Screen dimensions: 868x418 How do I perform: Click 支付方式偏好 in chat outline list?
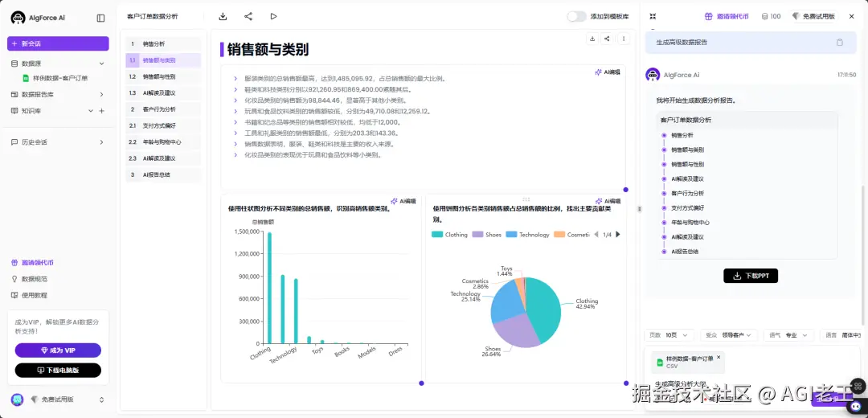[x=687, y=208]
